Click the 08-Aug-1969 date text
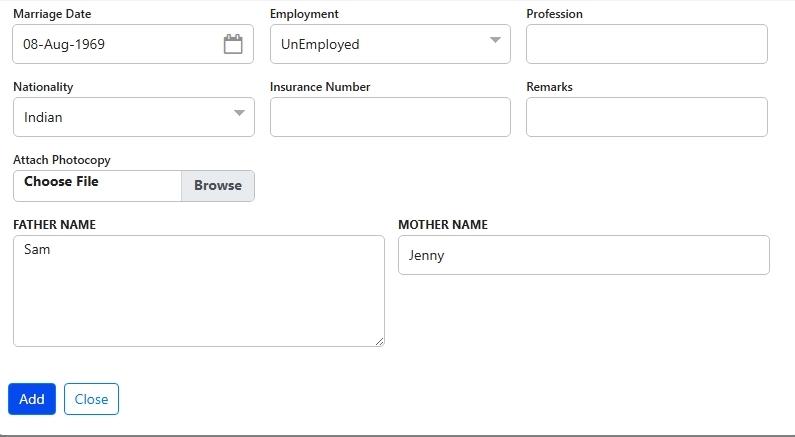The height and width of the screenshot is (437, 795). (x=64, y=45)
